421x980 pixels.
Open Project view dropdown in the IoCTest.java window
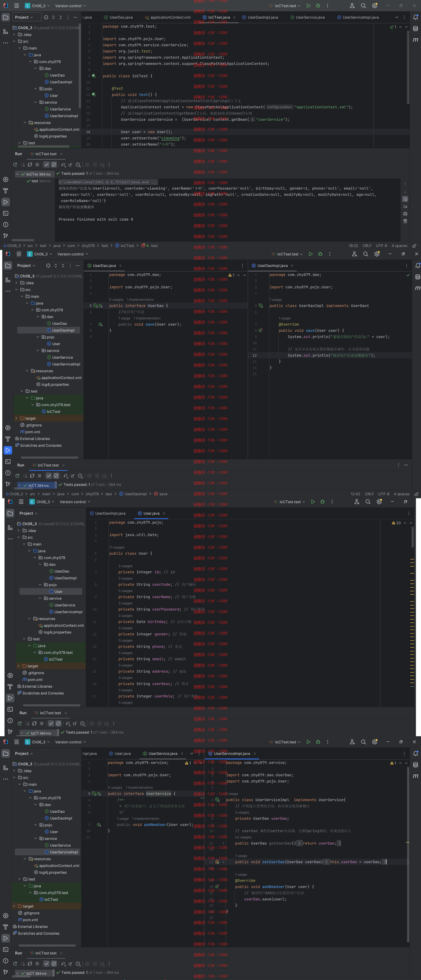(23, 17)
